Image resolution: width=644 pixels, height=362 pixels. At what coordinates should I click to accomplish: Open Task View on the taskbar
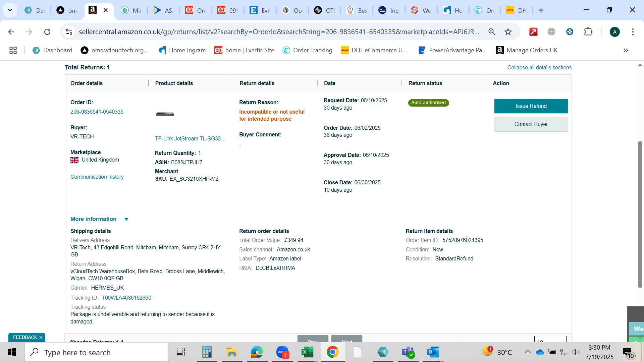tap(181, 352)
